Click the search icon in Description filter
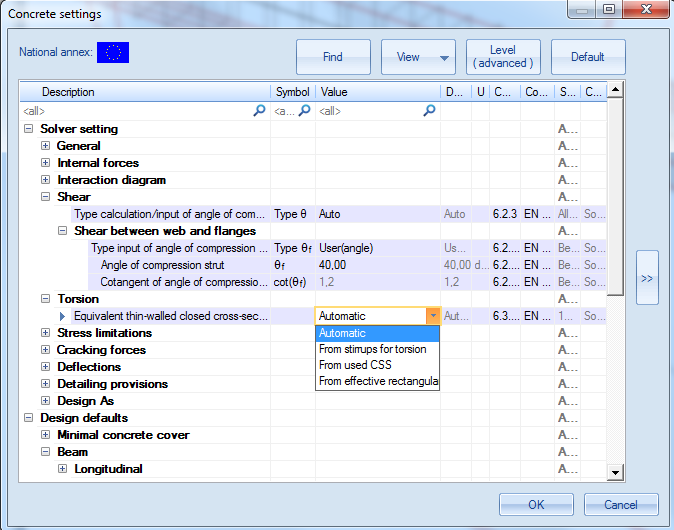This screenshot has width=674, height=530. pos(259,111)
